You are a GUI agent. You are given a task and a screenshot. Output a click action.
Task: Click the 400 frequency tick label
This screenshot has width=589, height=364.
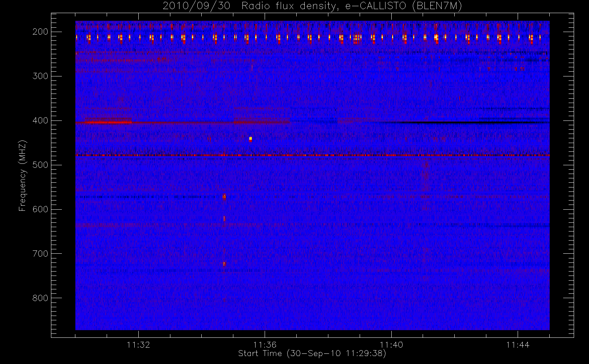pos(40,120)
